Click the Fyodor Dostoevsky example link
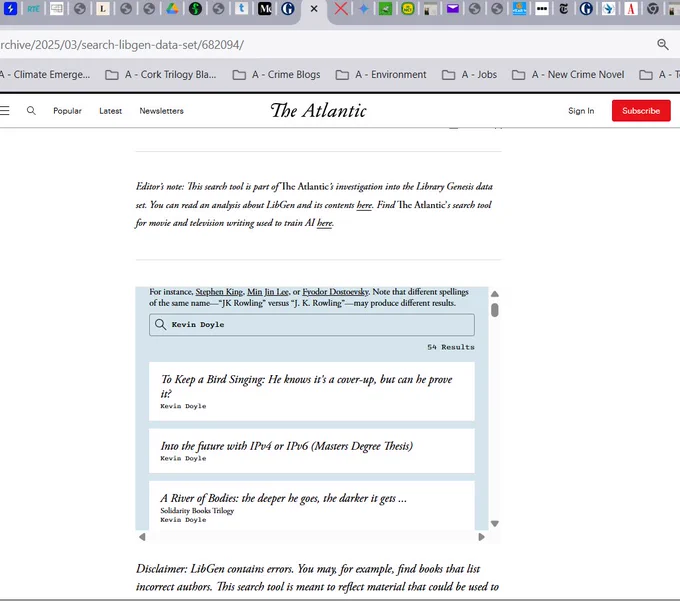This screenshot has width=680, height=601. tap(335, 292)
